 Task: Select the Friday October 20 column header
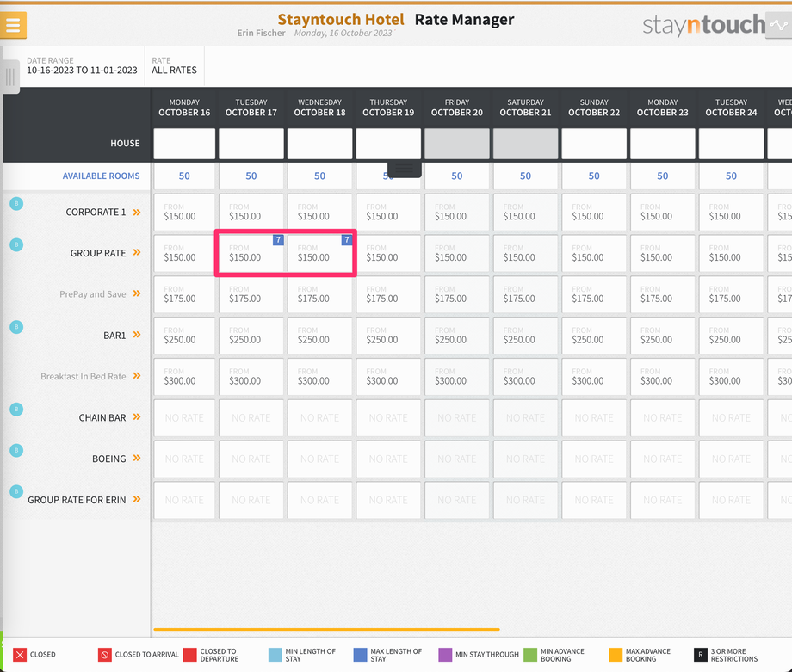pyautogui.click(x=456, y=108)
